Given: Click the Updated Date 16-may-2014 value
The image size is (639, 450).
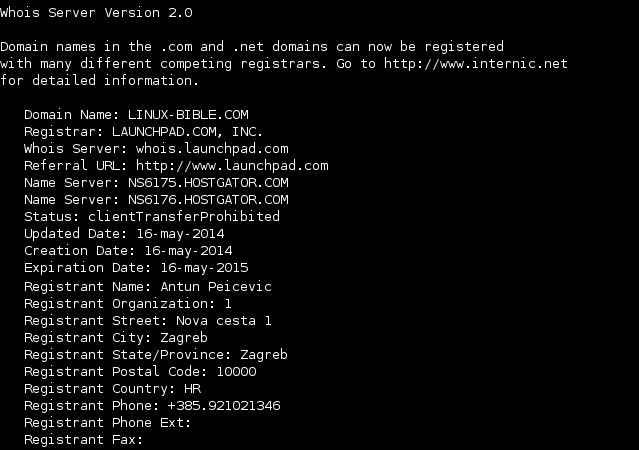Looking at the screenshot, I should (180, 234).
